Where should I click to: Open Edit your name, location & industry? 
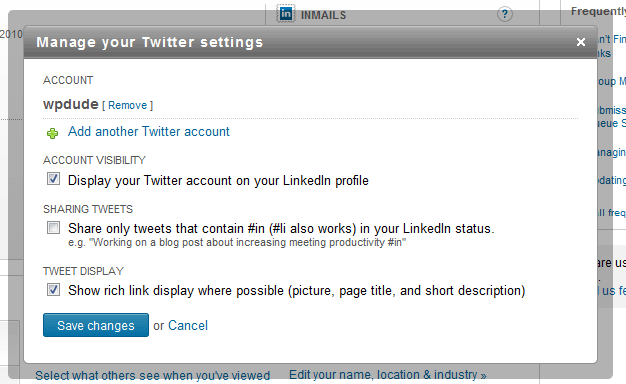(x=388, y=375)
